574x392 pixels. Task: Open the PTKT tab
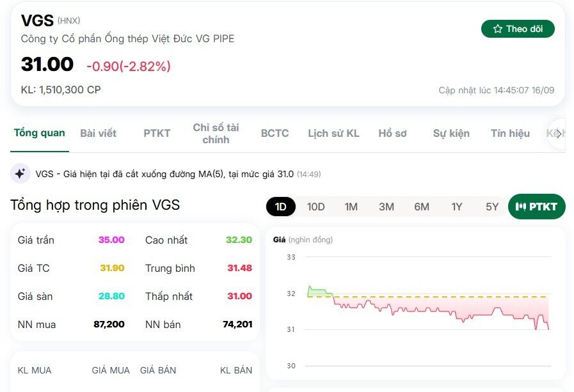coord(157,133)
